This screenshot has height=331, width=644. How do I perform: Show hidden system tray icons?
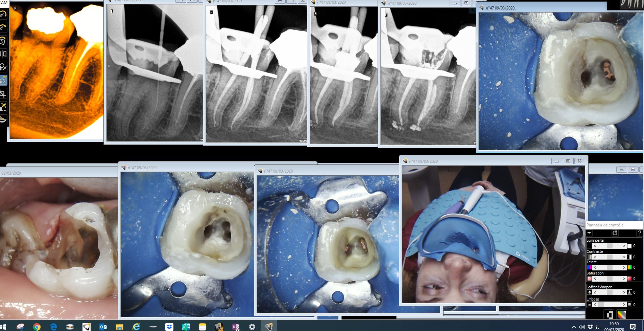574,327
